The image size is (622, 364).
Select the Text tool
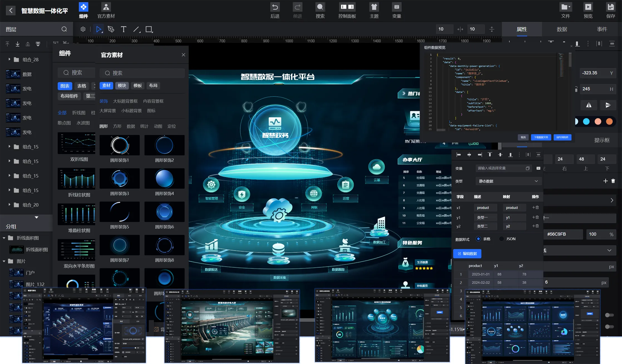[124, 29]
